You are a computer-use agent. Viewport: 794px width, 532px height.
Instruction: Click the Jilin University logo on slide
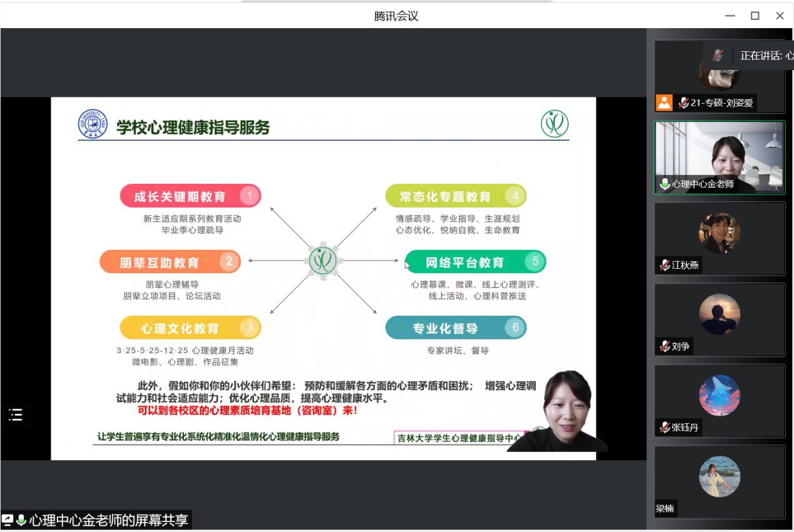93,124
